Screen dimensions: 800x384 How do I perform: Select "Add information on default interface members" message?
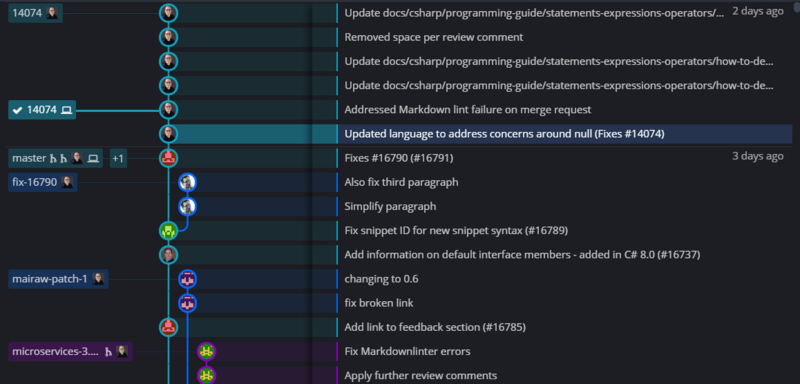[522, 254]
